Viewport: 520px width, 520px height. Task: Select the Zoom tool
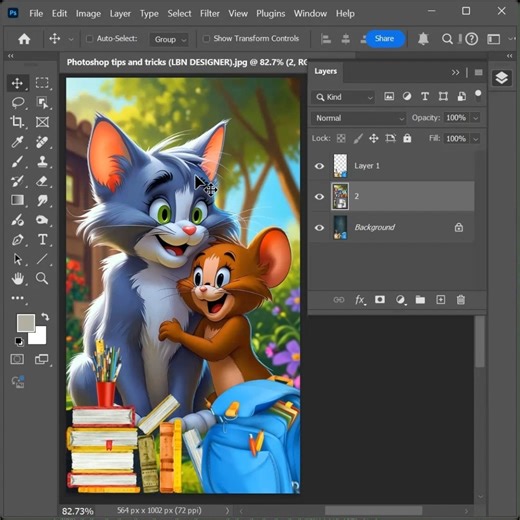(42, 278)
